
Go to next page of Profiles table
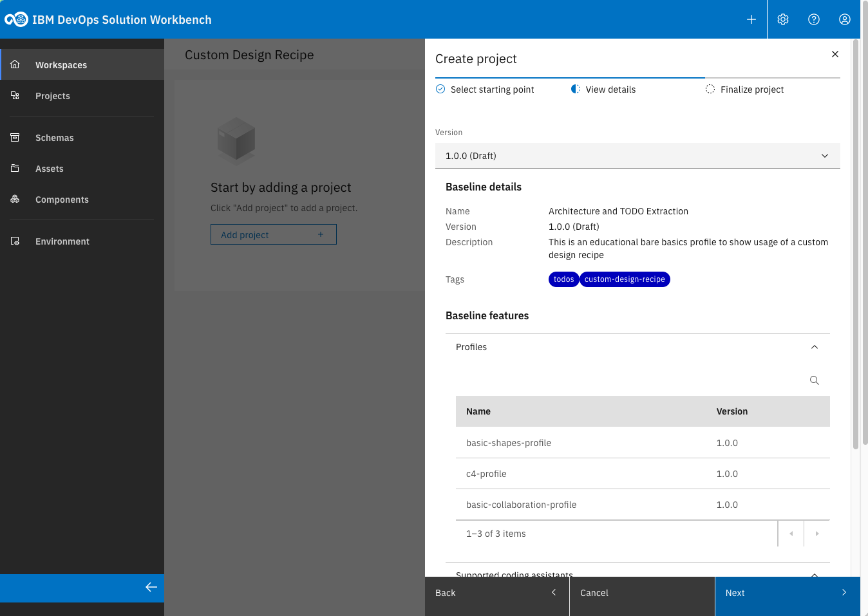tap(817, 534)
